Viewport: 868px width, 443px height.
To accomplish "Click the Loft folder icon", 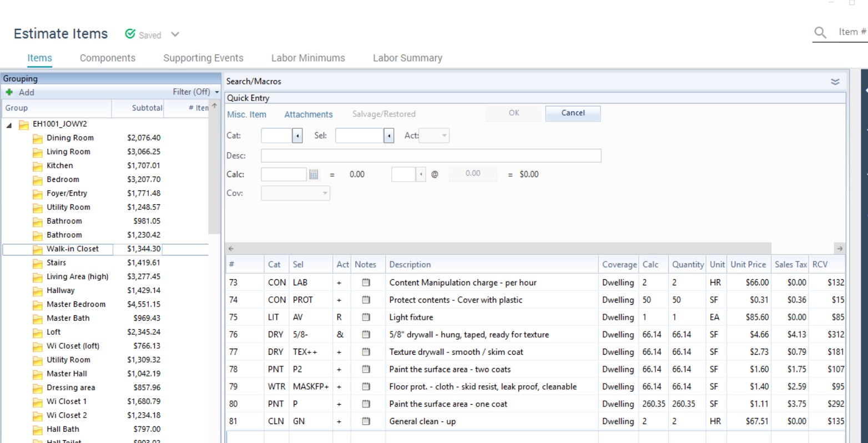I will coord(38,333).
